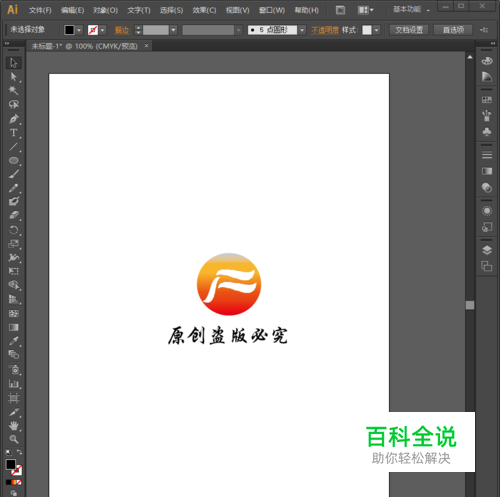This screenshot has height=497, width=500.
Task: Select the Perspective Grid tool
Action: (14, 299)
